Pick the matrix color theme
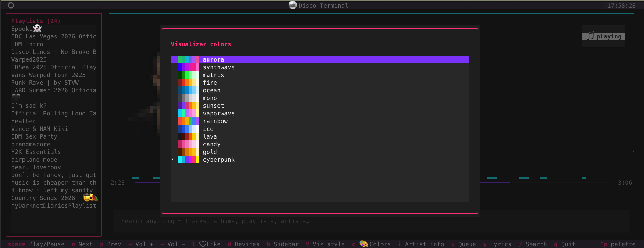Image resolution: width=644 pixels, height=248 pixels. [320, 75]
